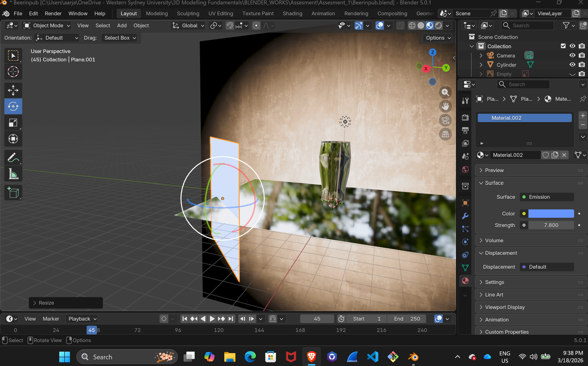Image resolution: width=588 pixels, height=366 pixels.
Task: Open the Object Mode dropdown
Action: coord(47,26)
